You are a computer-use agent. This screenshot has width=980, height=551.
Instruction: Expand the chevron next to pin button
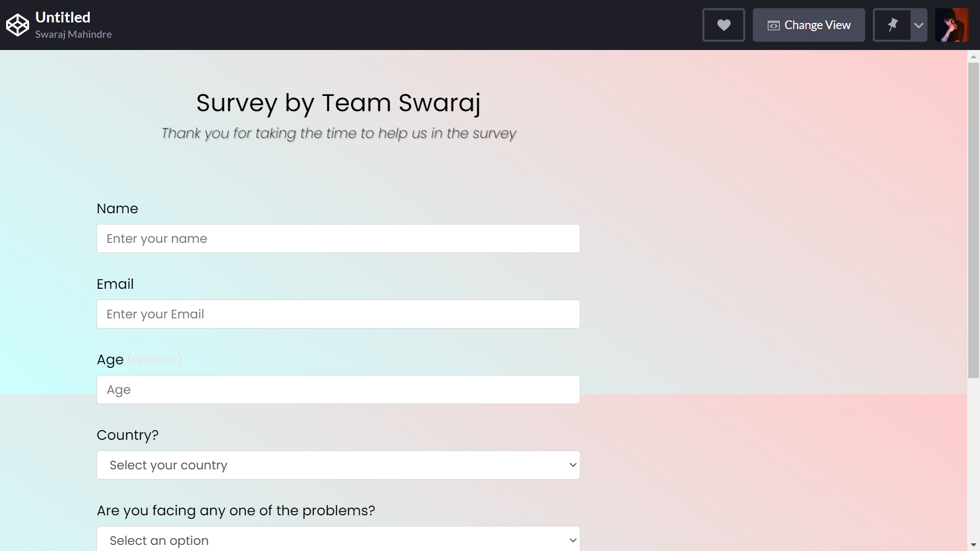(x=919, y=25)
